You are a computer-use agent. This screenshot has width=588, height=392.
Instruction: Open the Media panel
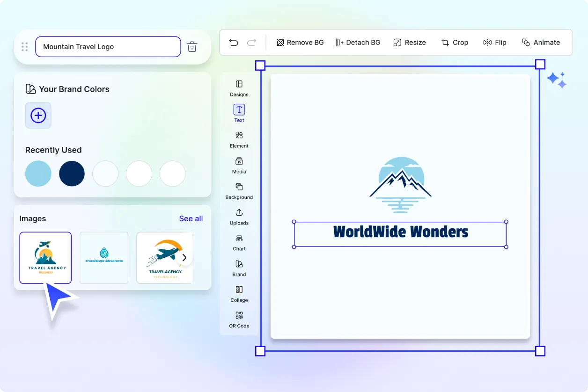click(239, 165)
